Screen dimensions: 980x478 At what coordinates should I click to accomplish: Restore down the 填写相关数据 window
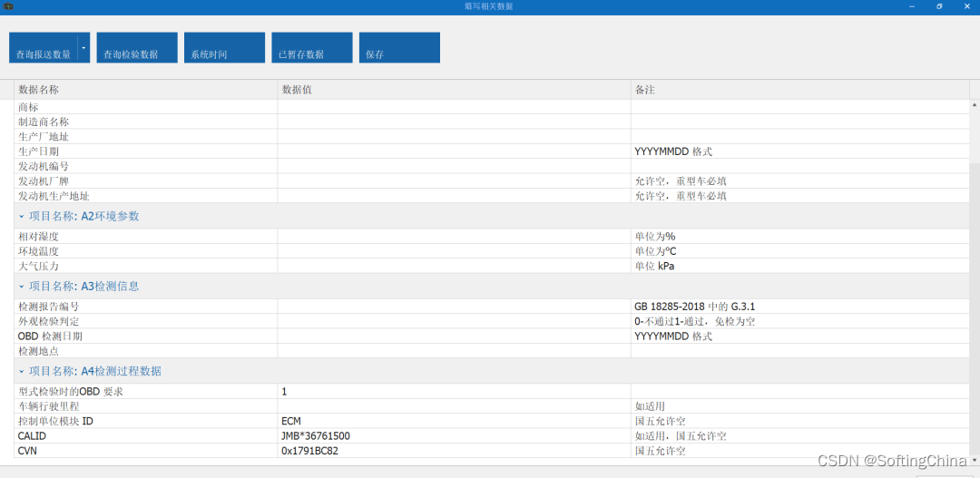939,6
